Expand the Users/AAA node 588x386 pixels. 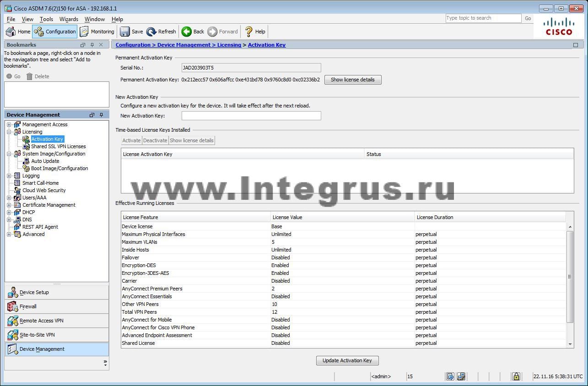coord(9,198)
